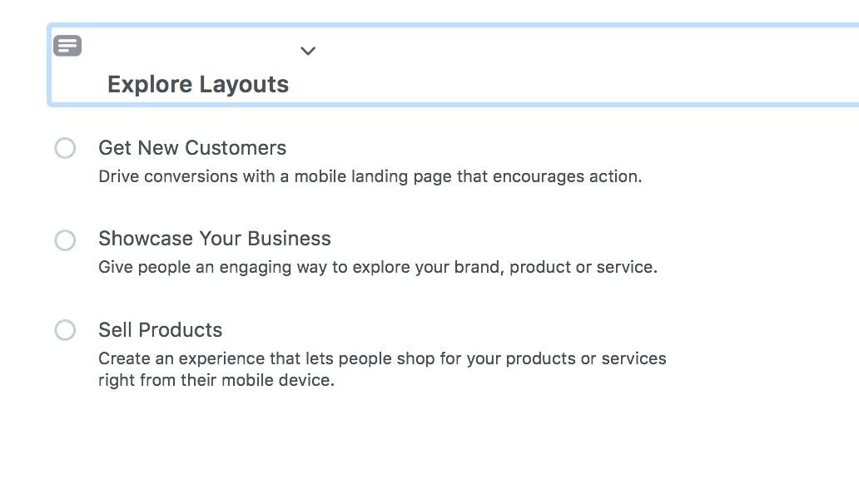Pick the Showcase Your Business title text
The width and height of the screenshot is (859, 504).
[215, 239]
